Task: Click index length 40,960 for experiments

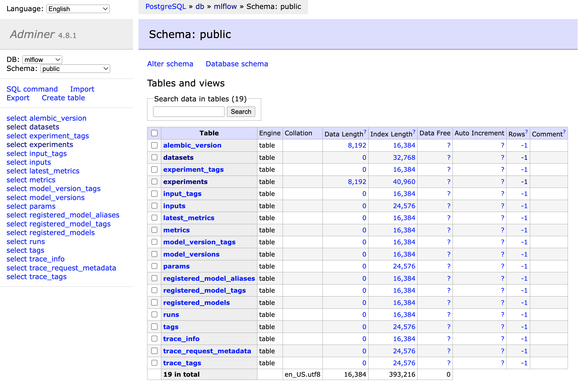Action: pos(404,182)
